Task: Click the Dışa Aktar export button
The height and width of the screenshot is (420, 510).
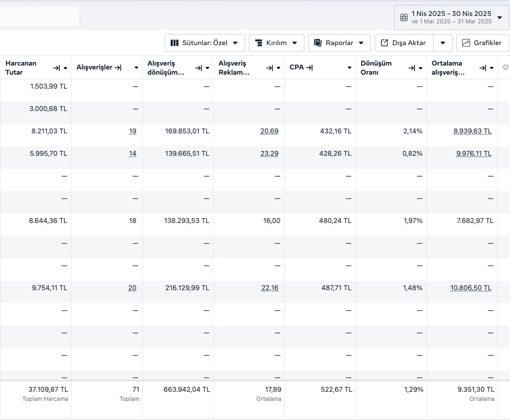Action: coord(404,43)
